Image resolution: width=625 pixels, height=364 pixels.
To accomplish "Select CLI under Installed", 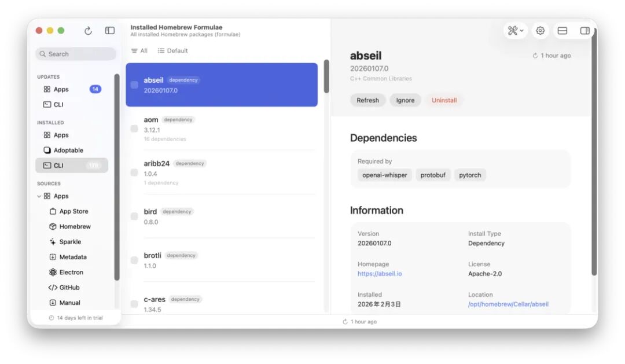I will pos(72,166).
